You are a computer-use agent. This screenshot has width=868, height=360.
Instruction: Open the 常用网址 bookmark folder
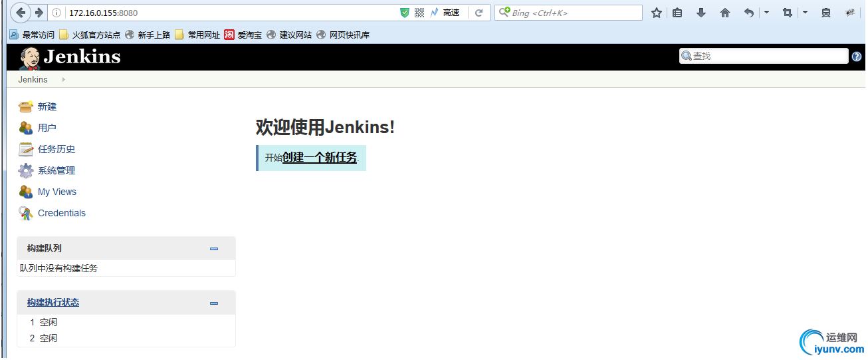pos(197,35)
